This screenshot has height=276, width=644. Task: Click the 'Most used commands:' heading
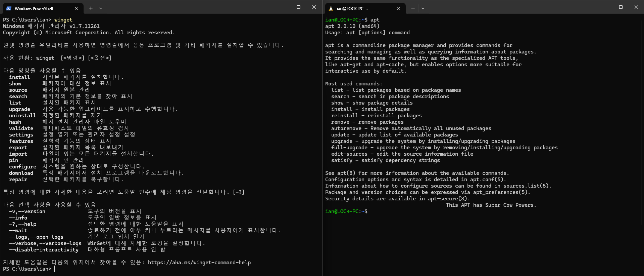[354, 84]
